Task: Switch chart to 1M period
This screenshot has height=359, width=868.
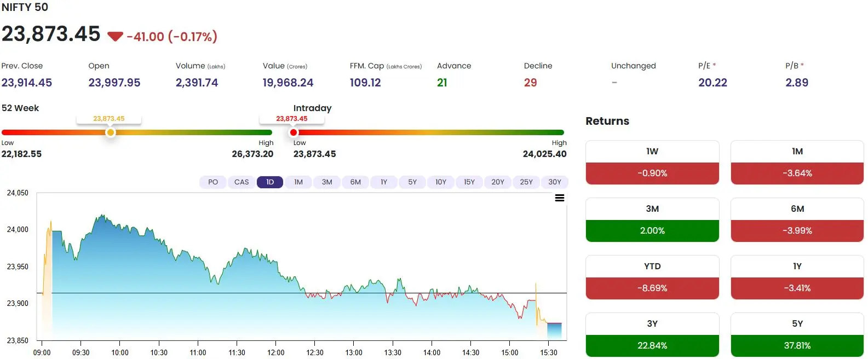Action: [298, 182]
